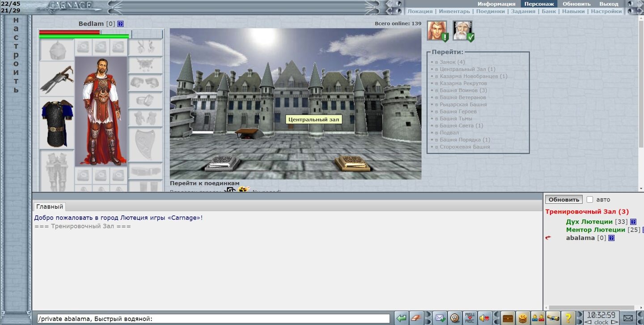
Task: Open the rolled scroll icon
Action: pos(553,318)
